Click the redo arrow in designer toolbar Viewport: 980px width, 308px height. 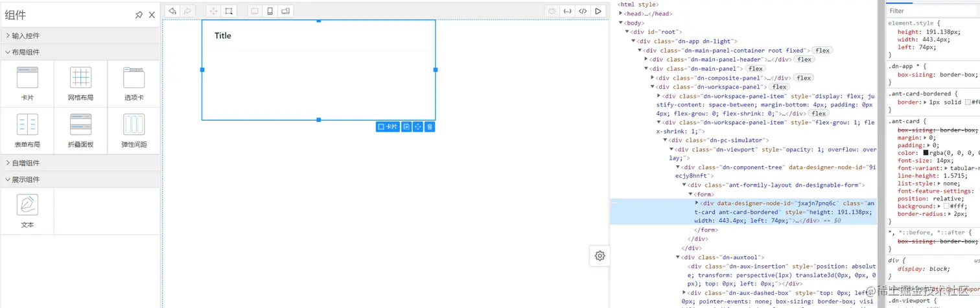tap(187, 11)
